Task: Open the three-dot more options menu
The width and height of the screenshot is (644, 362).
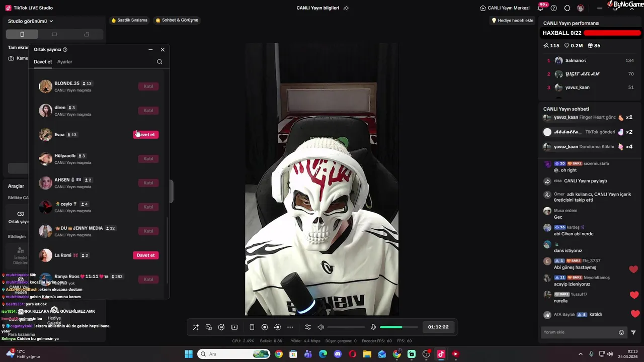Action: click(x=290, y=327)
